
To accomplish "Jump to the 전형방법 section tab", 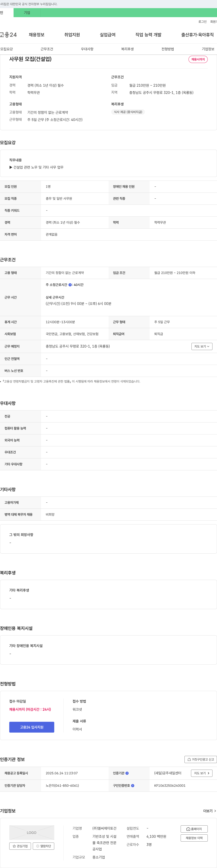I will 167,49.
